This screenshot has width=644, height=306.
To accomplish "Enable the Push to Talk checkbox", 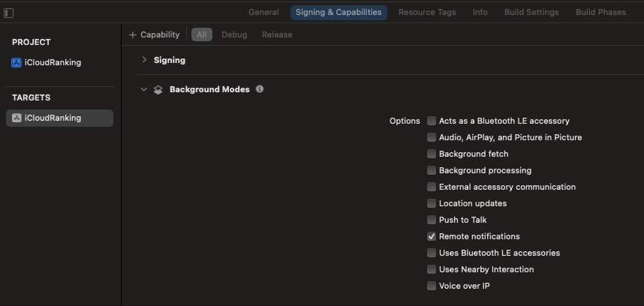I will point(432,220).
